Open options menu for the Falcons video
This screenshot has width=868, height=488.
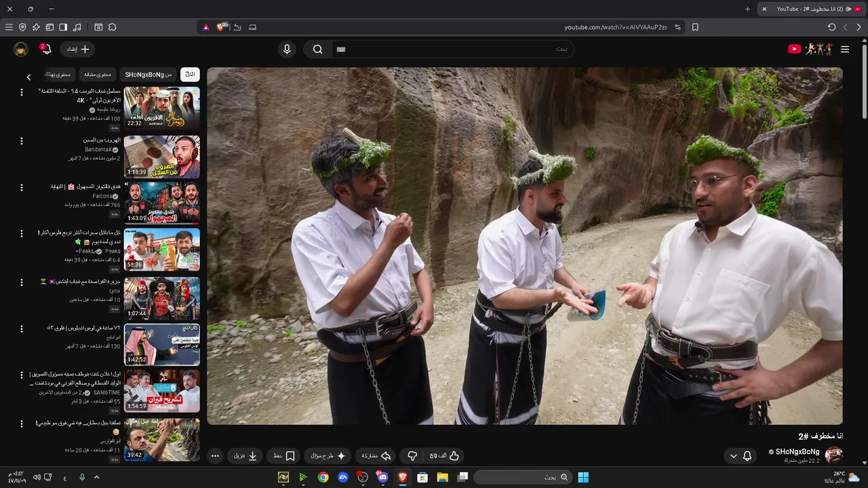(22, 187)
